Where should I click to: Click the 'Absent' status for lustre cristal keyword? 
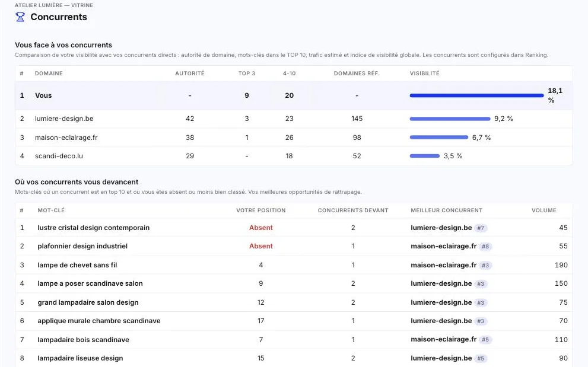[261, 228]
